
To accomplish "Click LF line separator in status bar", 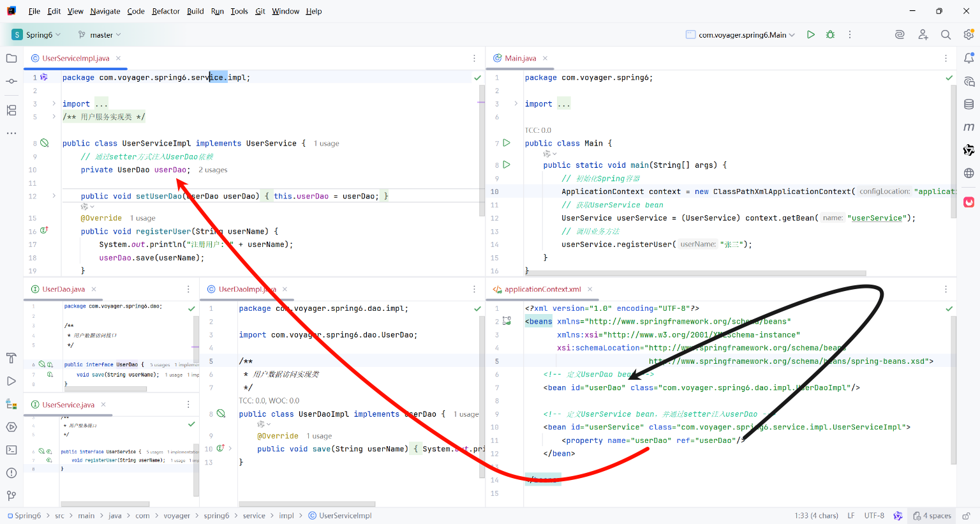I will pyautogui.click(x=851, y=516).
